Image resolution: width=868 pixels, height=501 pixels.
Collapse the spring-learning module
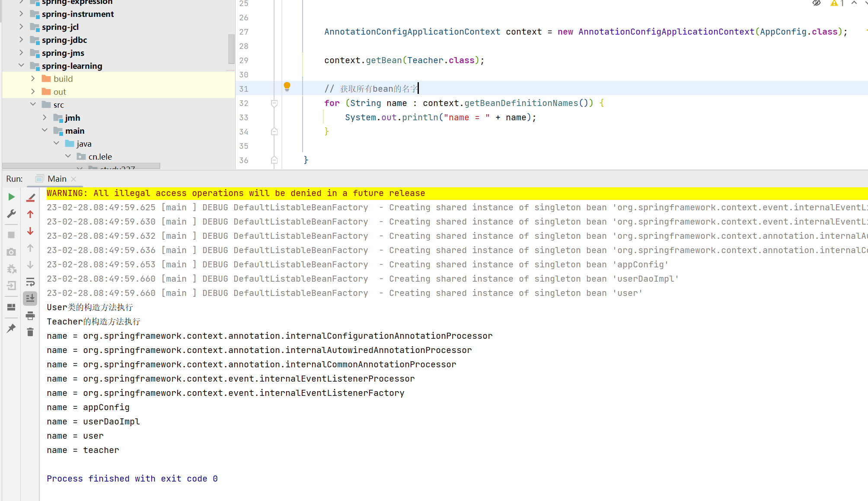[x=21, y=65]
